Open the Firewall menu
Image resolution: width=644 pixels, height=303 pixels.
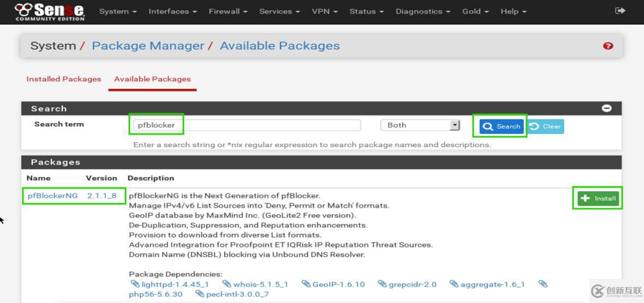(x=228, y=11)
